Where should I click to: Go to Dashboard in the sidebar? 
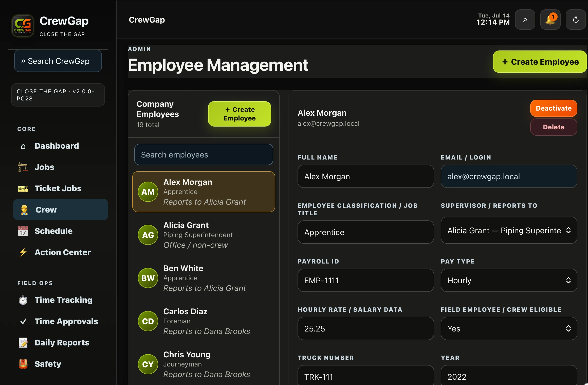click(60, 146)
